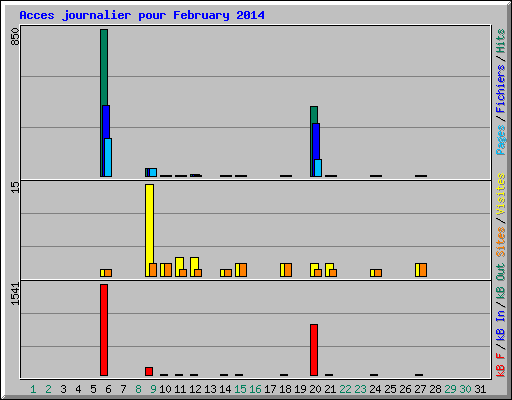Click the 'kB Out' legend label
Image resolution: width=512 pixels, height=400 pixels.
click(501, 282)
